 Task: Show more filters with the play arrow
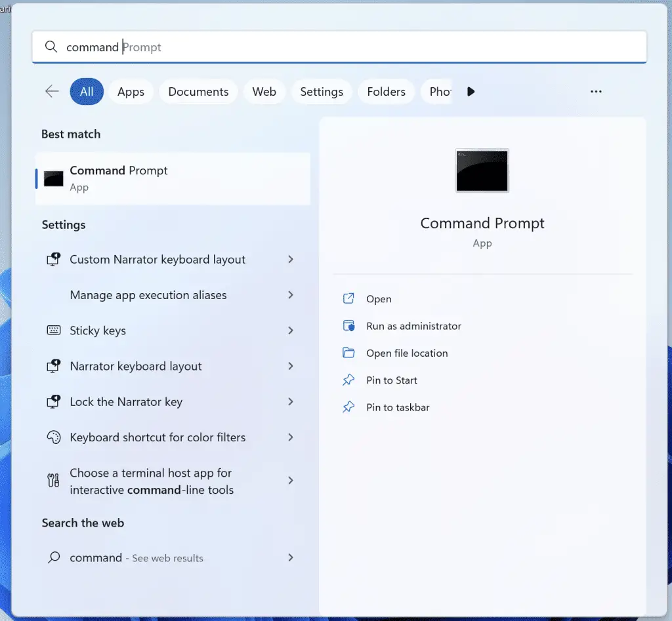click(x=471, y=92)
